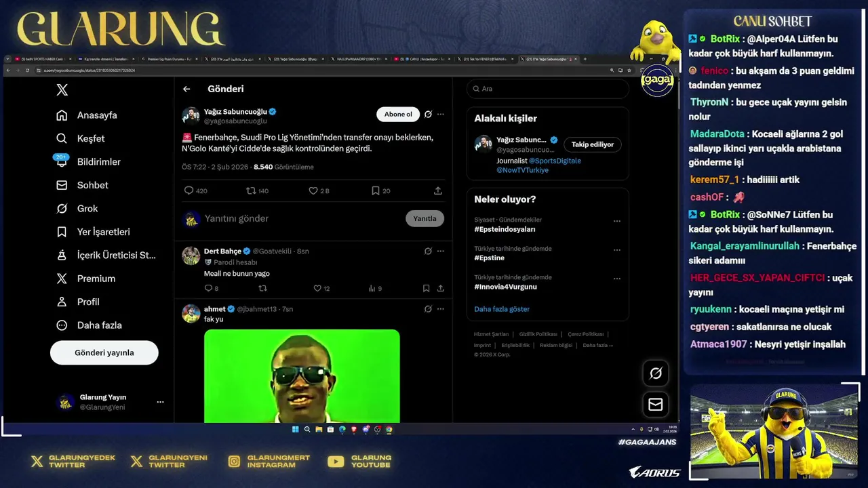
Task: Click Grok icon on ahmet's reply
Action: pos(428,308)
